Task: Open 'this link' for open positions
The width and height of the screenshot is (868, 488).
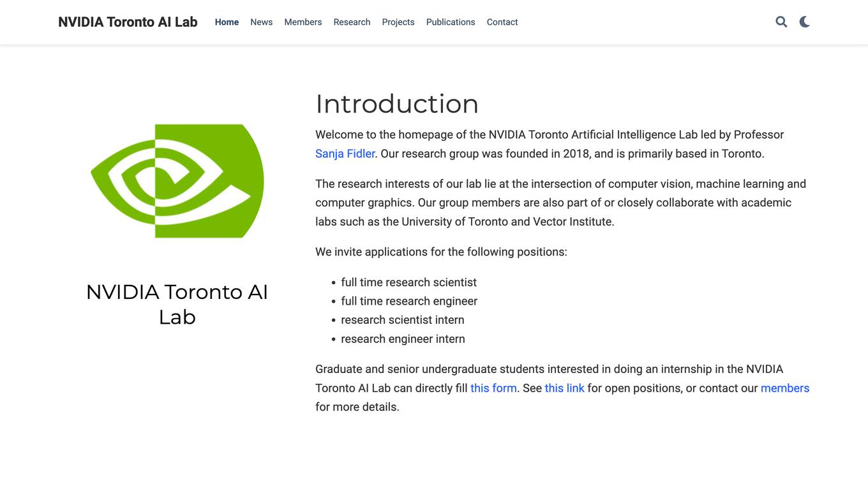Action: click(564, 388)
